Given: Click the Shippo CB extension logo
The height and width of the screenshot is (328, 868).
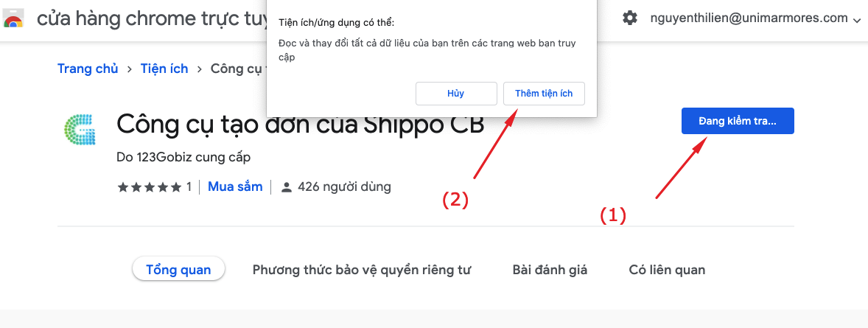Looking at the screenshot, I should [x=80, y=130].
